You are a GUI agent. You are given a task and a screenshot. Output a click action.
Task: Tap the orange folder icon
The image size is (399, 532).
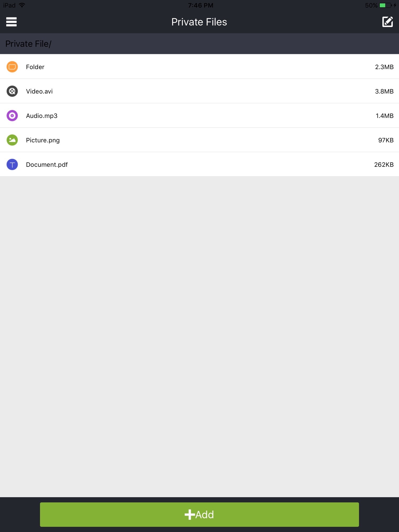(12, 67)
